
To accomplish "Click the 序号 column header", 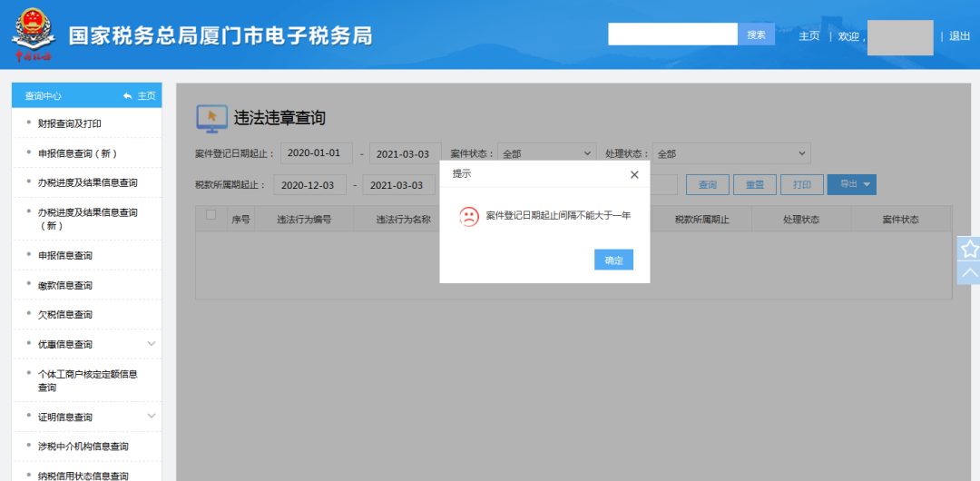I will coord(240,220).
